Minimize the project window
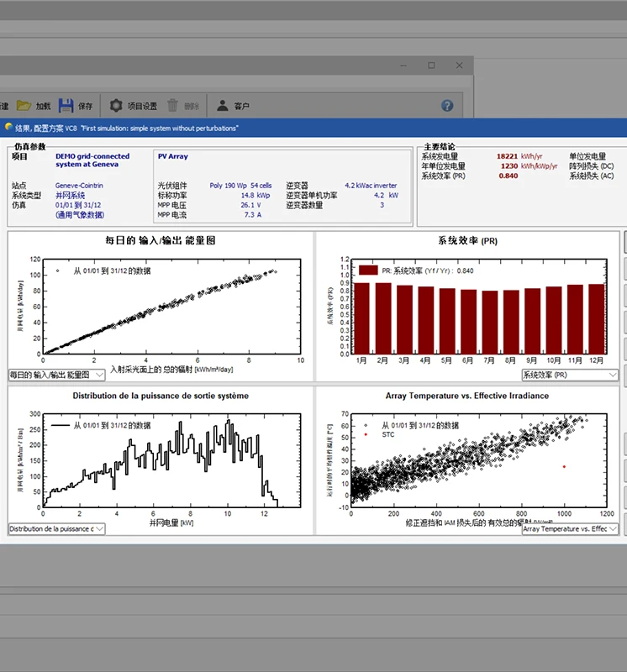627x672 pixels. click(403, 66)
